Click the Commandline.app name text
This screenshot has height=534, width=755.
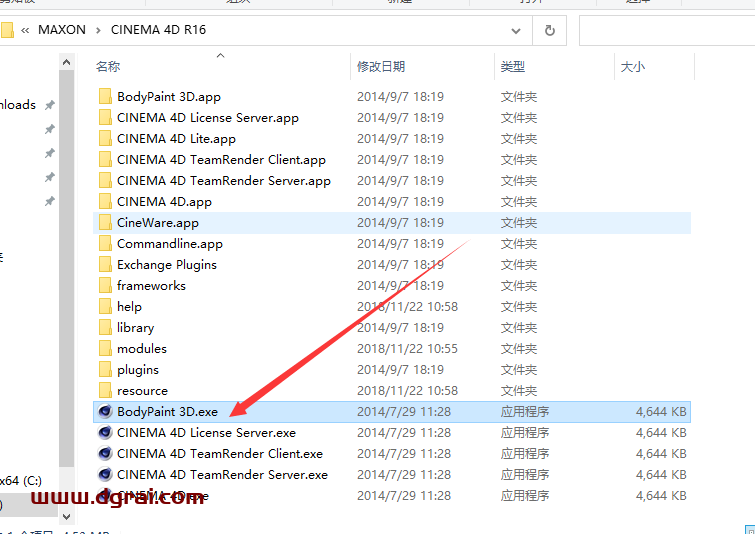tap(169, 244)
